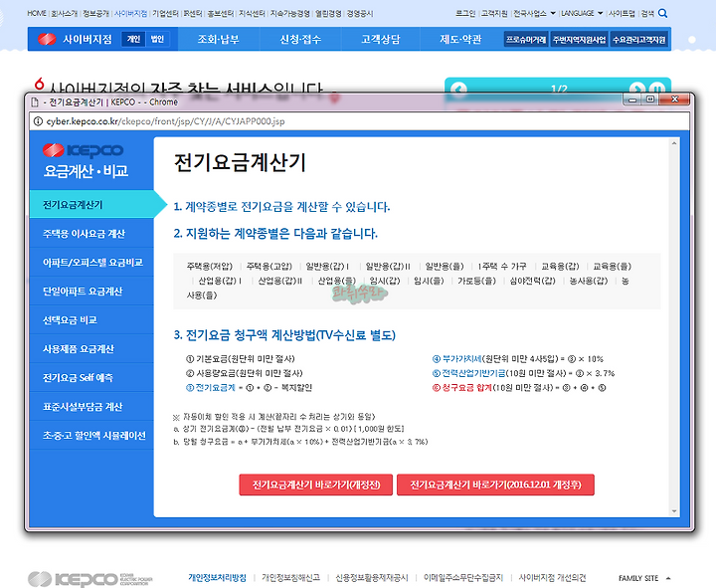Click 경영공시 link in top header
This screenshot has height=588, width=716.
[360, 13]
